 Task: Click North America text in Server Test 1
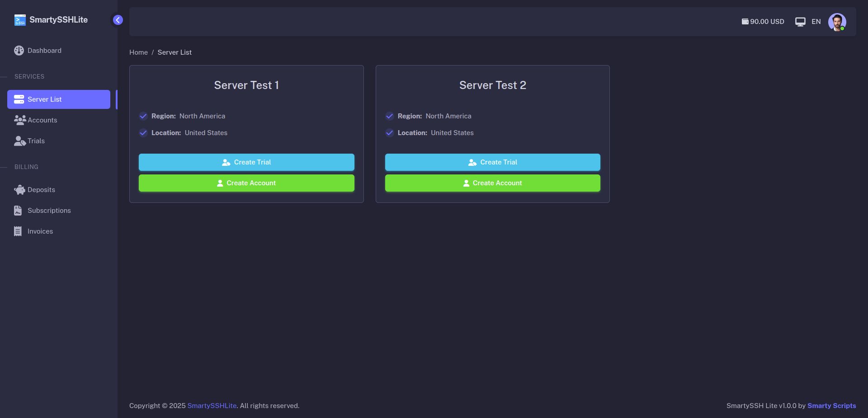tap(202, 116)
